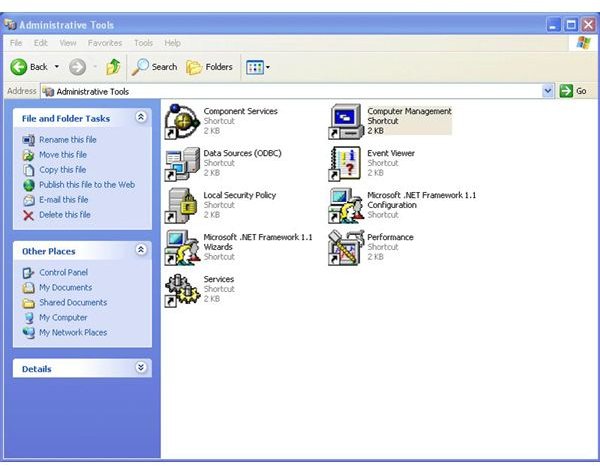The height and width of the screenshot is (466, 600).
Task: Select the Performance label text
Action: (390, 237)
